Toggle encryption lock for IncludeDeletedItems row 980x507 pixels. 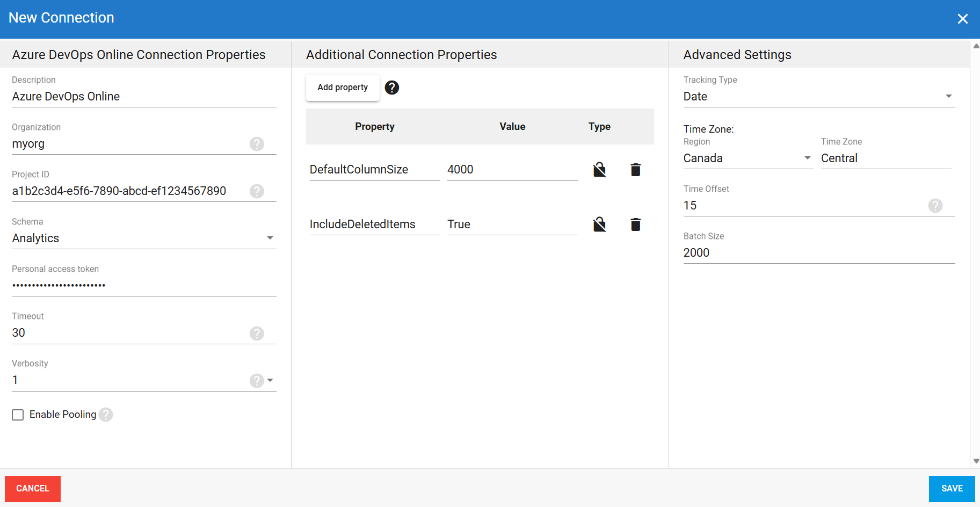[599, 224]
